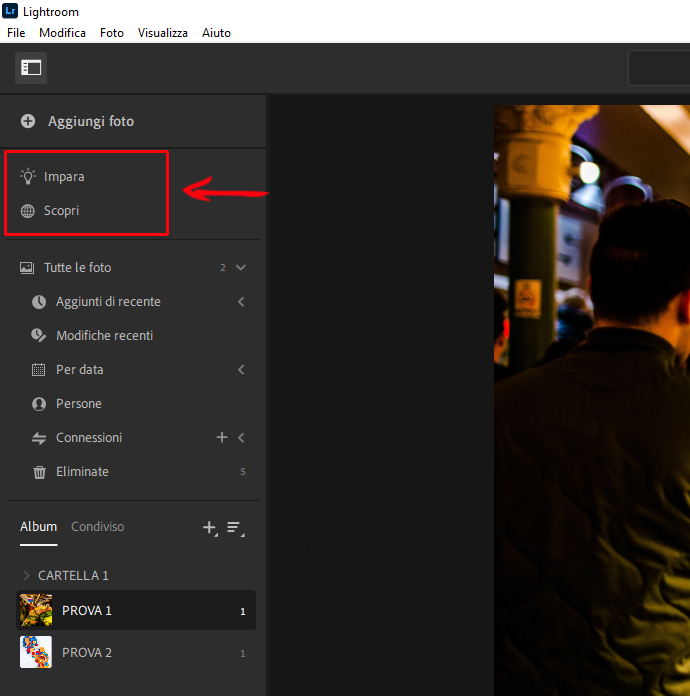Expand the Aggiunti di recente arrow

(x=241, y=302)
